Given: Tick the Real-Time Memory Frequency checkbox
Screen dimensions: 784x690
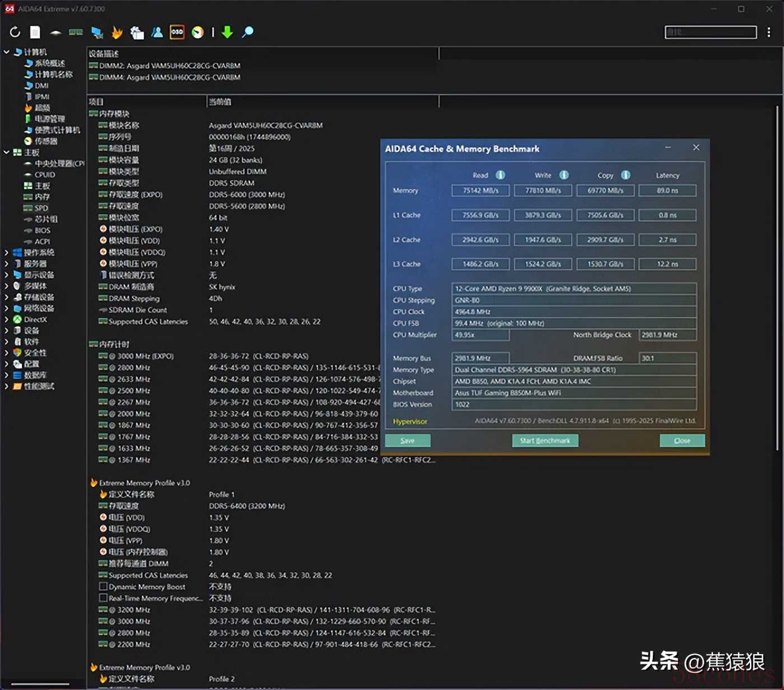Looking at the screenshot, I should [103, 598].
